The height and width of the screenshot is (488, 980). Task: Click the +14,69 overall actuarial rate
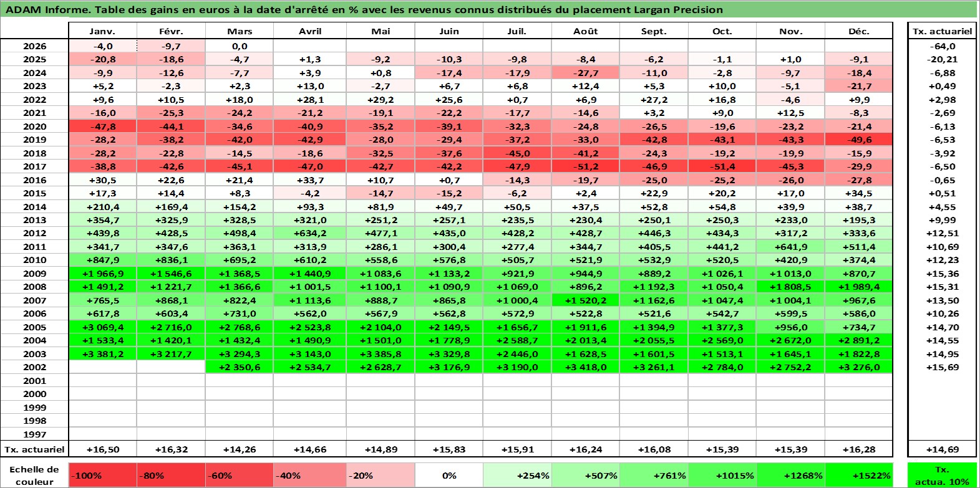[x=942, y=449]
